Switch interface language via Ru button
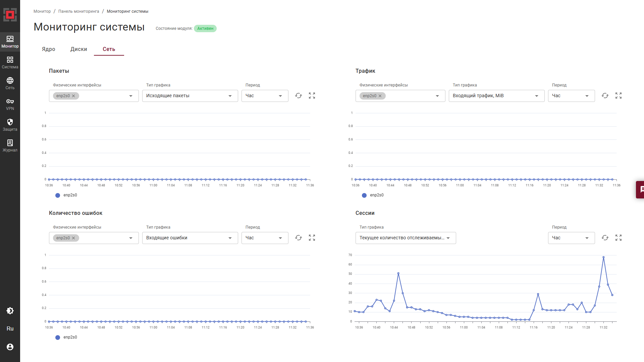Image resolution: width=644 pixels, height=362 pixels. (10, 329)
